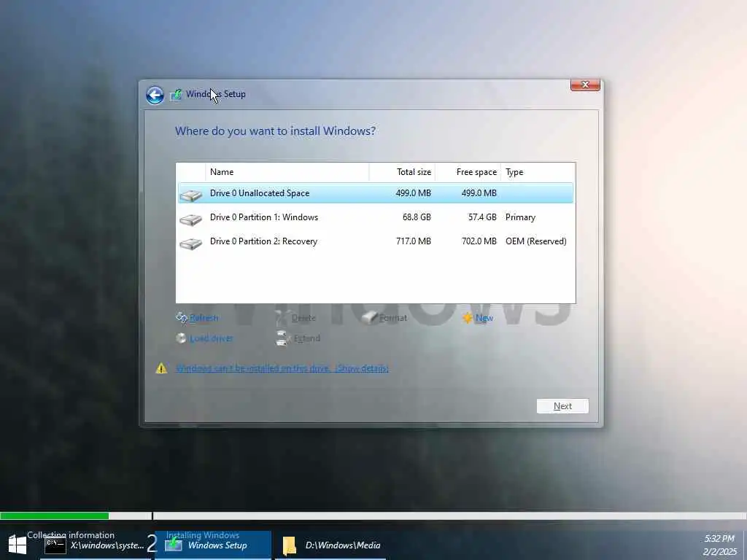Open the Windows Start button on taskbar
The image size is (747, 560).
pyautogui.click(x=18, y=545)
